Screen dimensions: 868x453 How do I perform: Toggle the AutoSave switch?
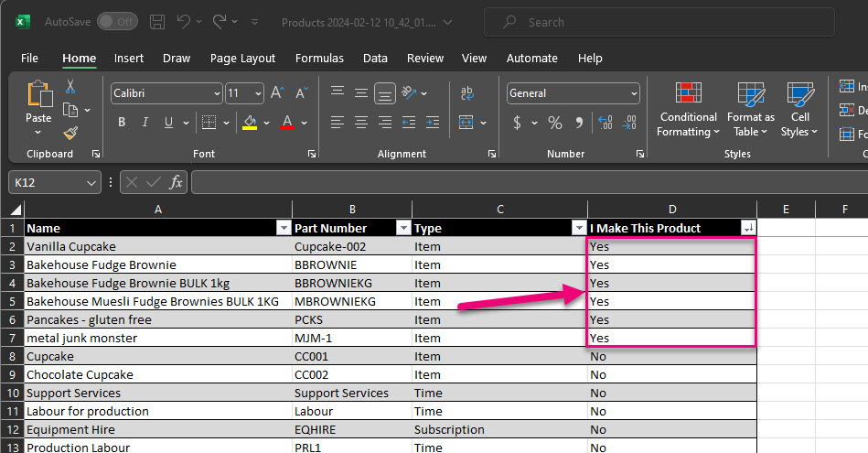117,21
